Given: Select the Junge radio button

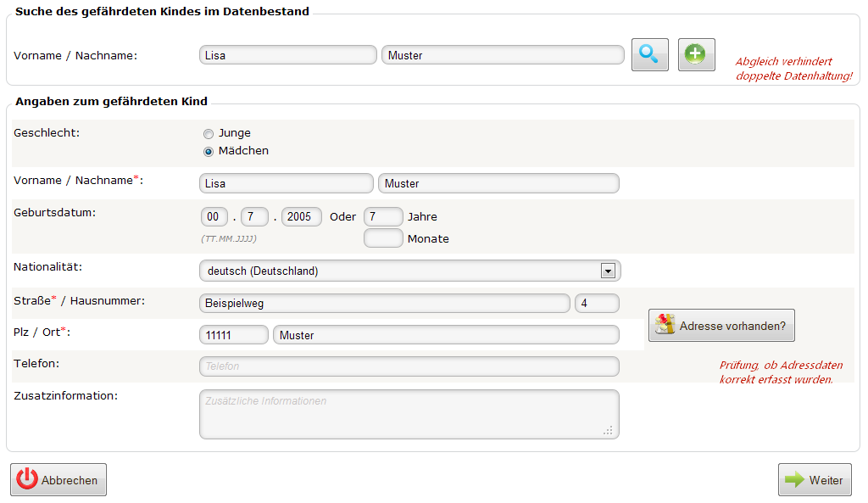Looking at the screenshot, I should click(x=209, y=133).
